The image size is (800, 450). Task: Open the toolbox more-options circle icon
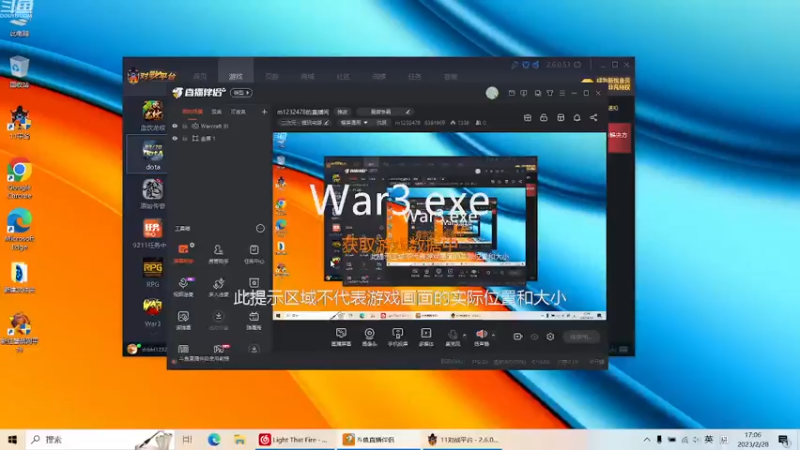[260, 229]
